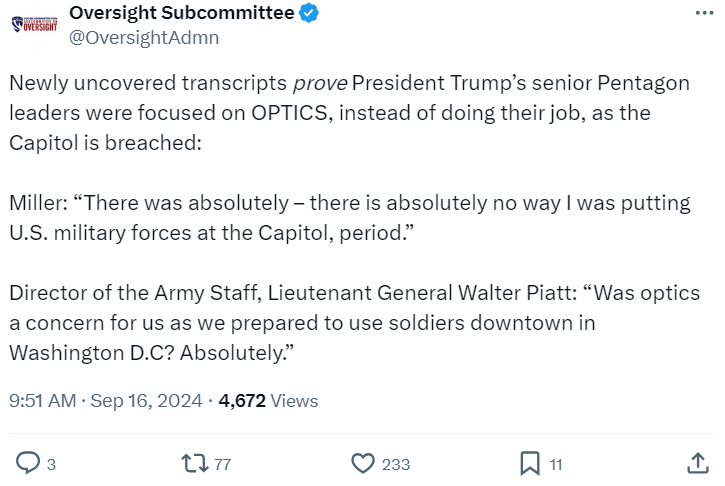The width and height of the screenshot is (725, 486).
Task: Click the bookmark count of 11
Action: pos(556,464)
